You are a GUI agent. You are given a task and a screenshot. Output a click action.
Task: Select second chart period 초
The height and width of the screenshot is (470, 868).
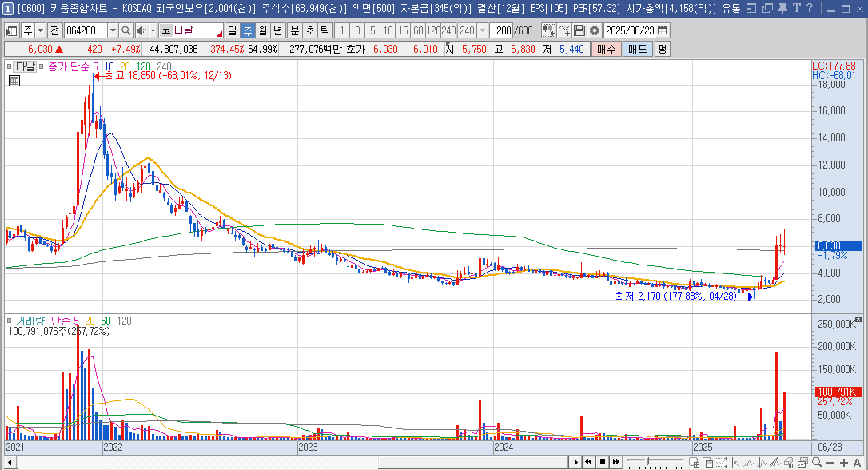point(309,30)
